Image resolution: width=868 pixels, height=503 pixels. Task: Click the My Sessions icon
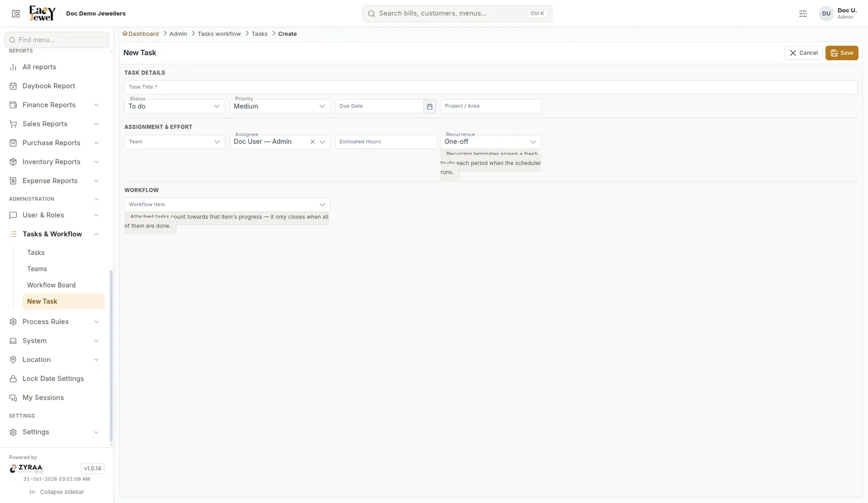(x=13, y=398)
